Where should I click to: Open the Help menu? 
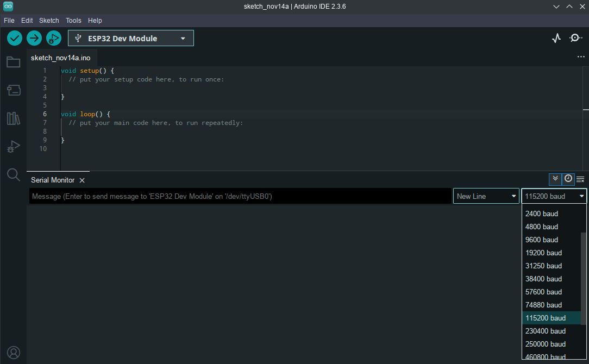coord(95,20)
